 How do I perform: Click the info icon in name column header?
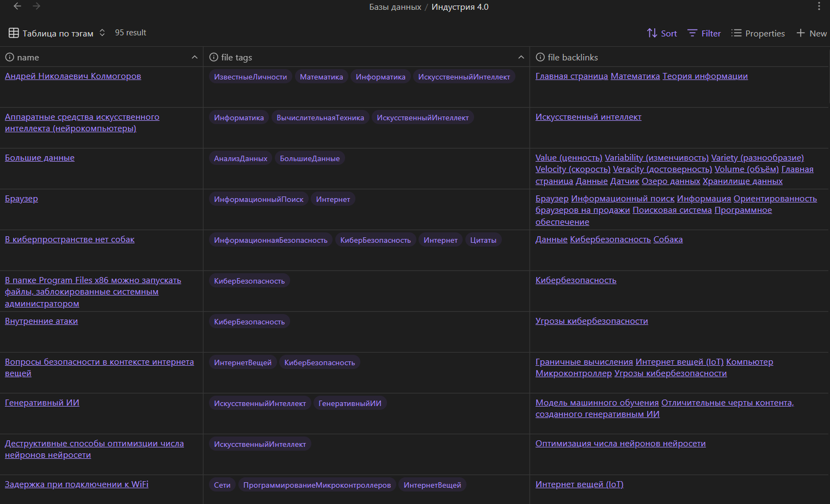pyautogui.click(x=10, y=57)
